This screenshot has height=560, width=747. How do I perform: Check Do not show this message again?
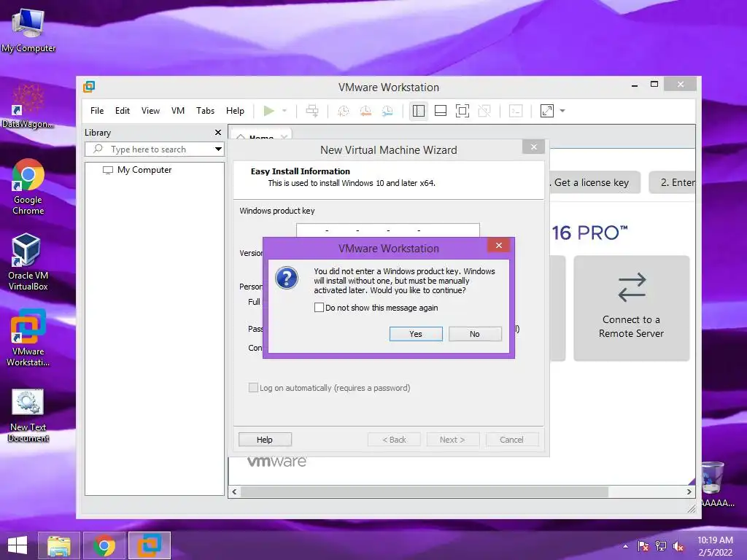pos(320,308)
